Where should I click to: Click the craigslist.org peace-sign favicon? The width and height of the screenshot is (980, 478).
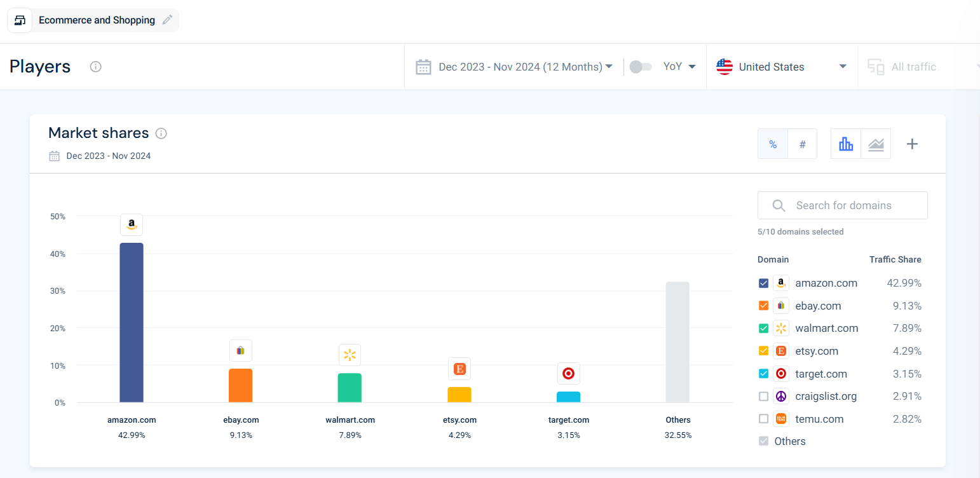(781, 396)
